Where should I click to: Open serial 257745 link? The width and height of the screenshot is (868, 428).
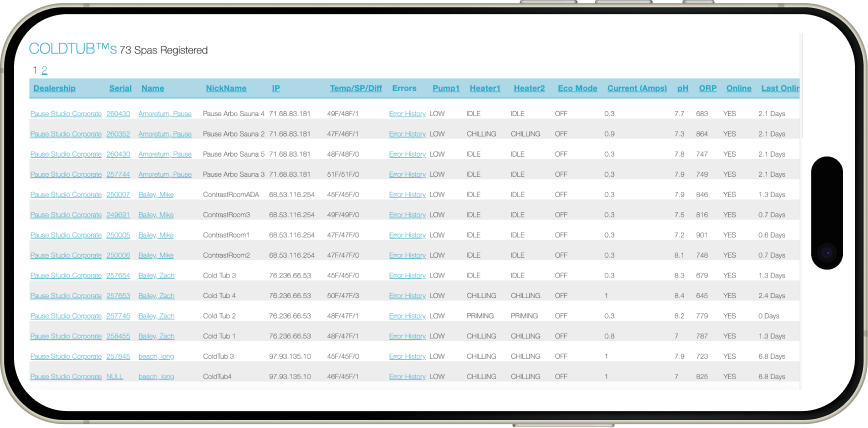118,316
